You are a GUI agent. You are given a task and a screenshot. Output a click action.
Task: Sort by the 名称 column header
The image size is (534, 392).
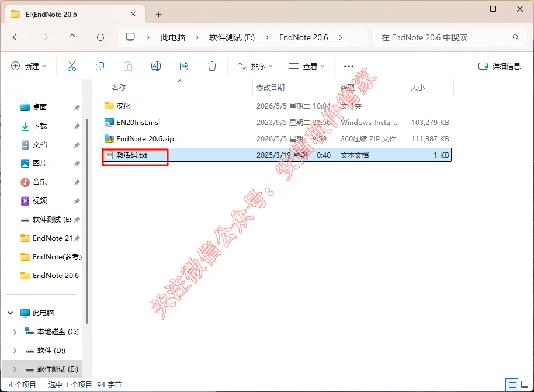tap(119, 88)
